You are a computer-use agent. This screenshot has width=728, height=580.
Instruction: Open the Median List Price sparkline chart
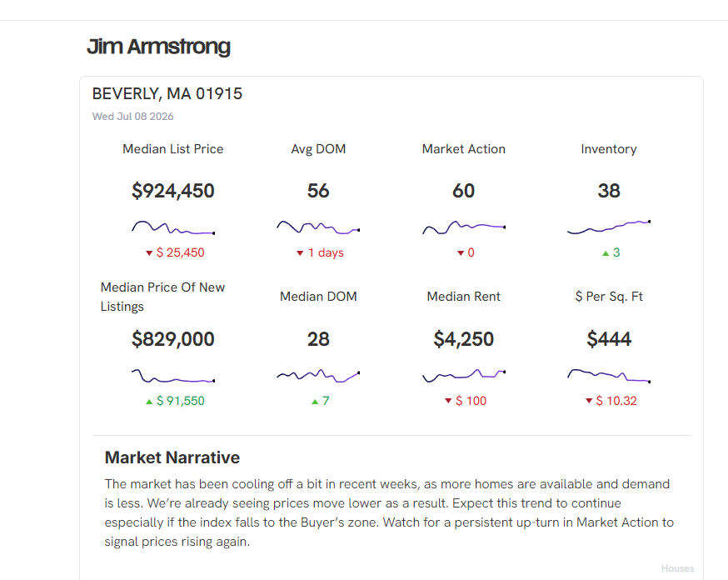point(172,227)
